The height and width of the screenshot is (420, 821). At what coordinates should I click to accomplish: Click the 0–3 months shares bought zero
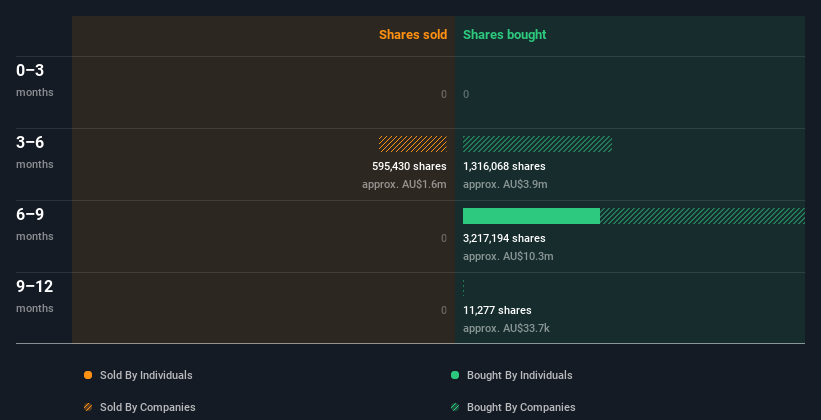pos(466,94)
